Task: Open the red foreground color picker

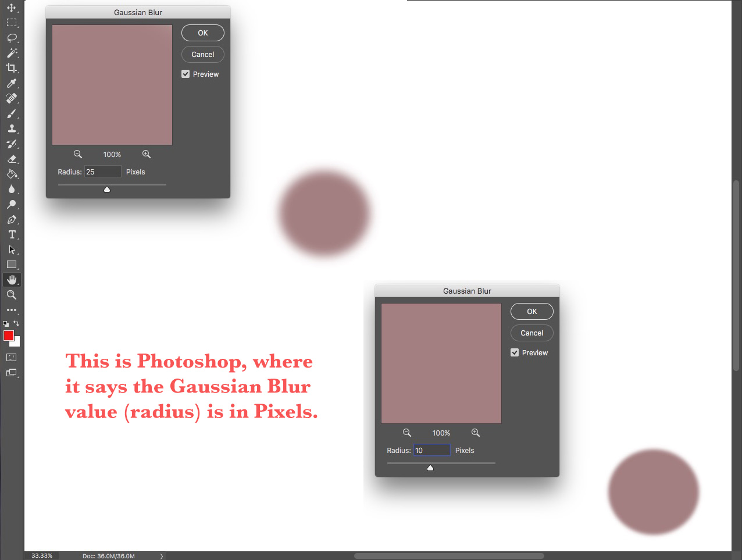Action: [8, 335]
